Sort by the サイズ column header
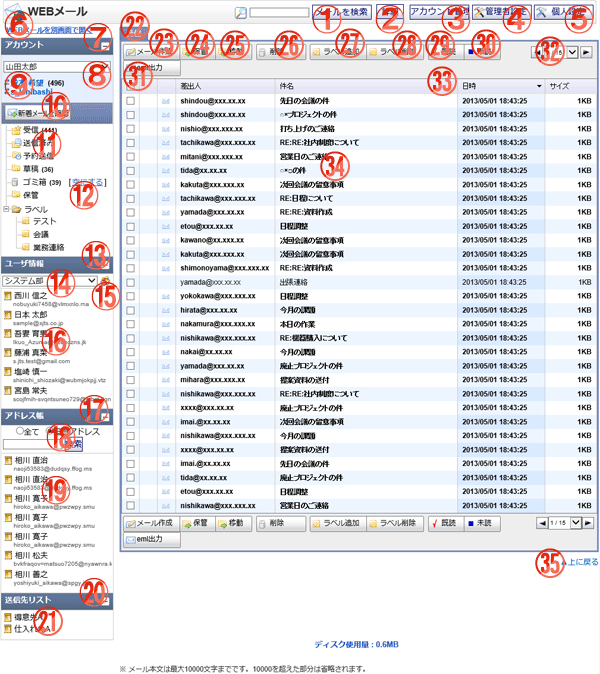Viewport: 600px width, 674px height. click(570, 86)
